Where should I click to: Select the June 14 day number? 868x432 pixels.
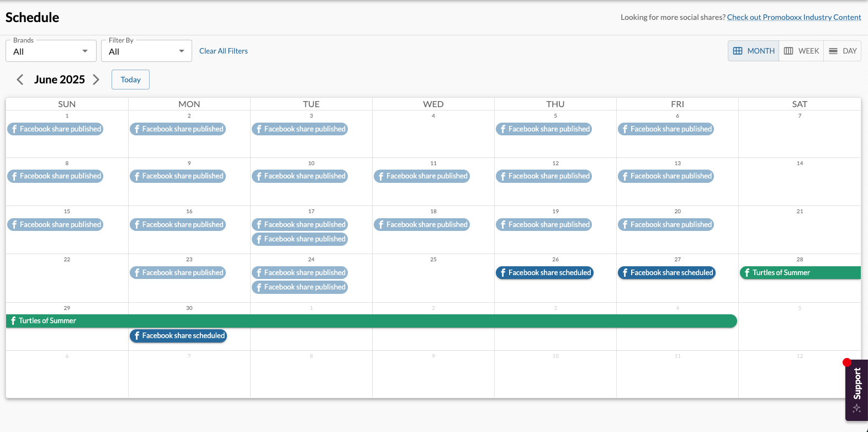[x=800, y=164]
